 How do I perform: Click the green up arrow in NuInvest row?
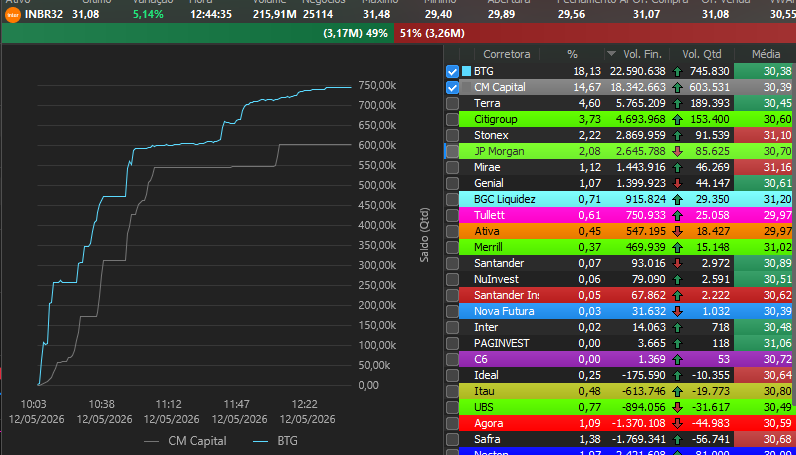[x=677, y=279]
